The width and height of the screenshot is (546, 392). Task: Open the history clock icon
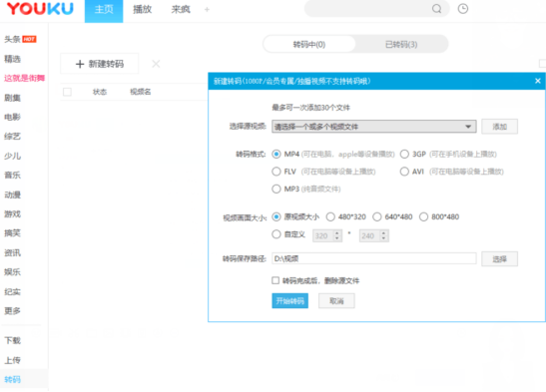463,9
